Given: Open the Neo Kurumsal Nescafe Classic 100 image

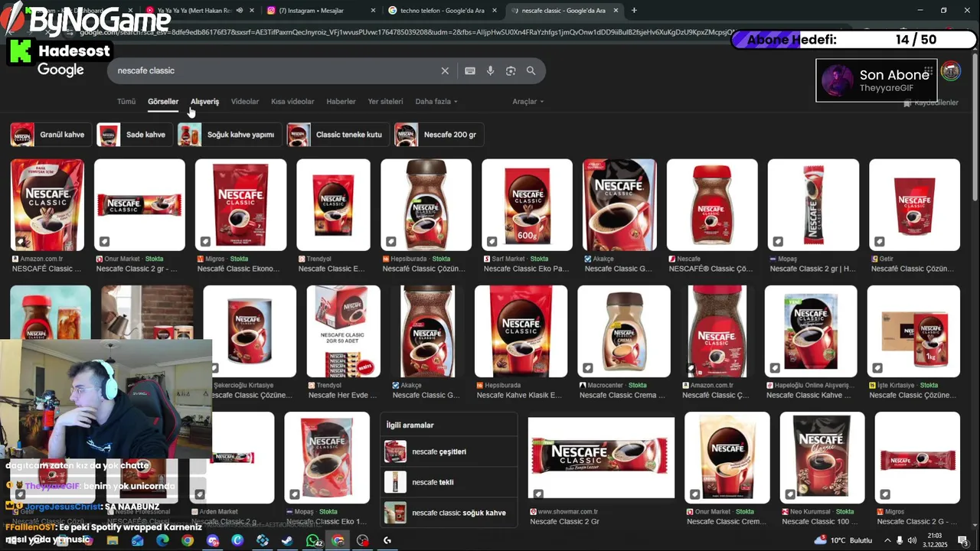Looking at the screenshot, I should click(x=822, y=458).
